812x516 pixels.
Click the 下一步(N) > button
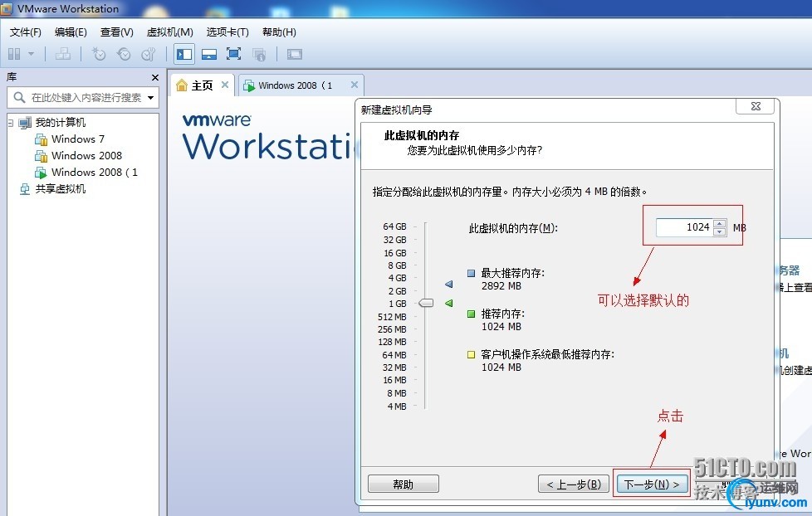(652, 484)
